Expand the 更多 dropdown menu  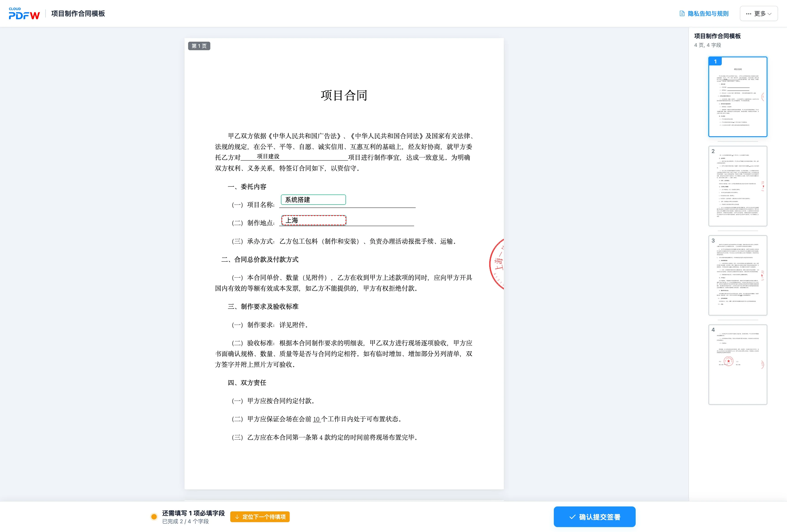click(759, 13)
